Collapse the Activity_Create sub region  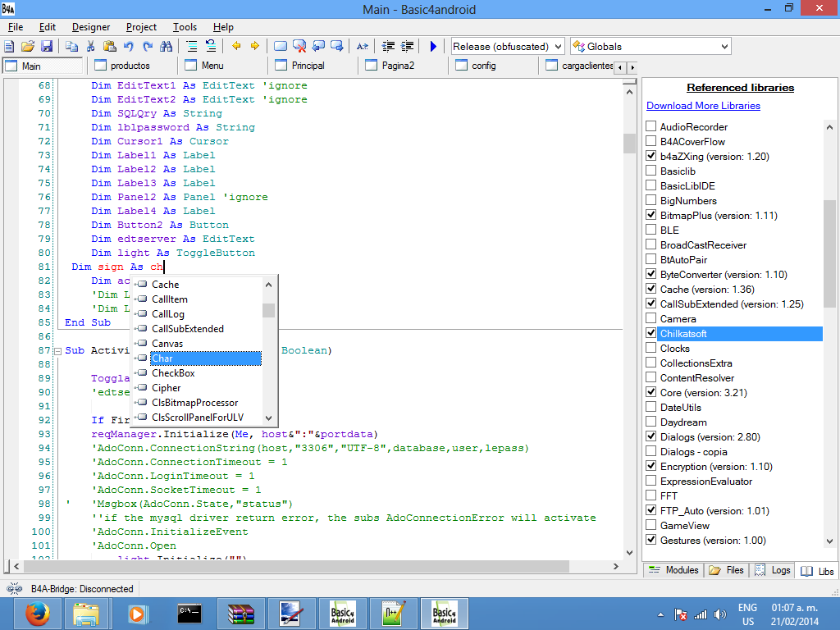click(57, 351)
